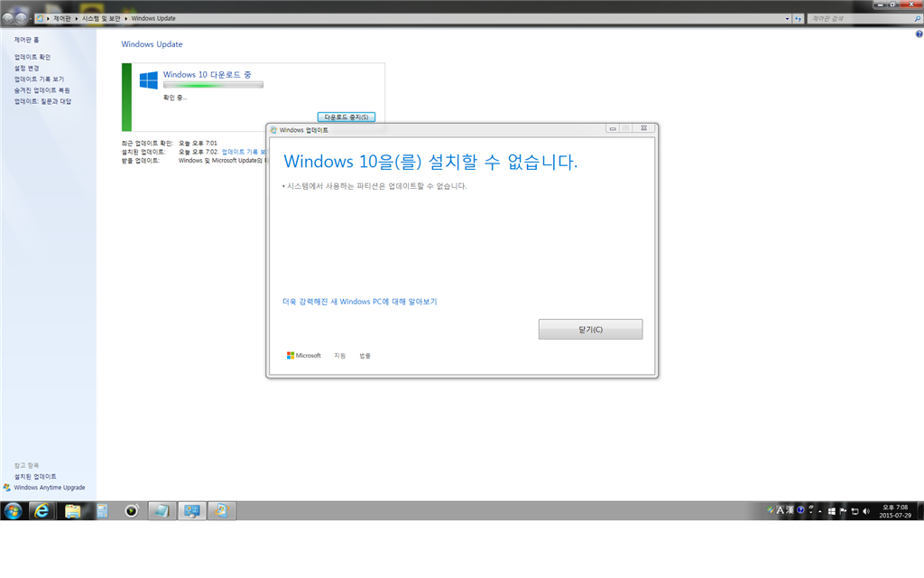Click 제어판 in the address breadcrumb
The width and height of the screenshot is (924, 578).
pos(62,18)
